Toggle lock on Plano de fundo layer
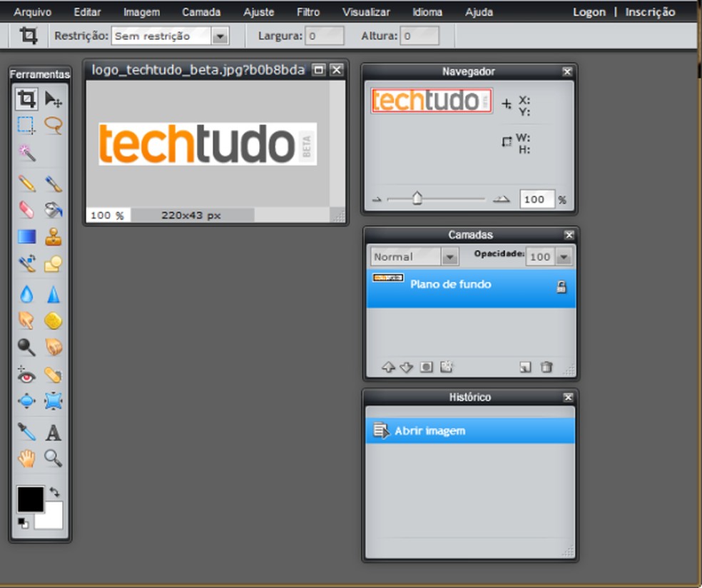This screenshot has height=588, width=702. pos(561,287)
